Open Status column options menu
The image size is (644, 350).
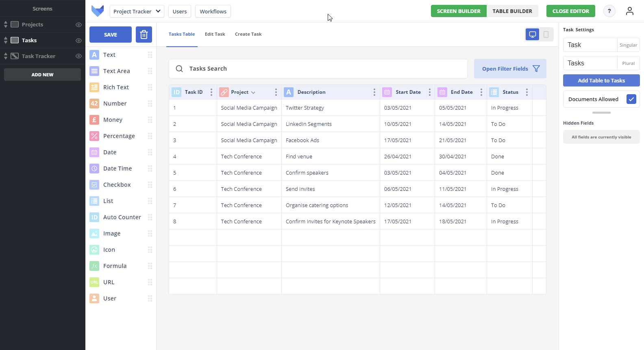(527, 92)
